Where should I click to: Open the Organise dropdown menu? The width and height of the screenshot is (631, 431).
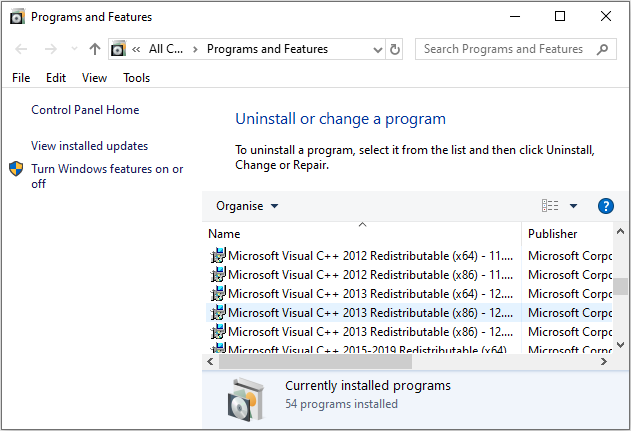coord(247,206)
